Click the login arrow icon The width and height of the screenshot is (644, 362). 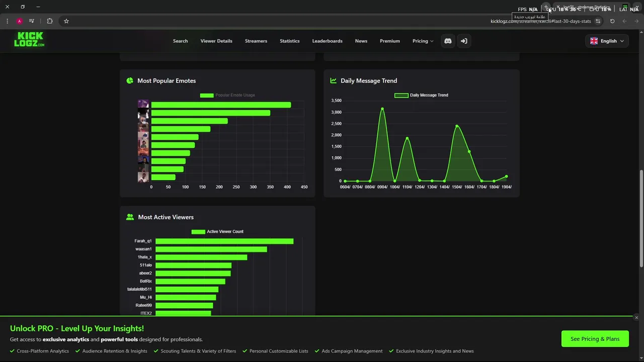[464, 41]
